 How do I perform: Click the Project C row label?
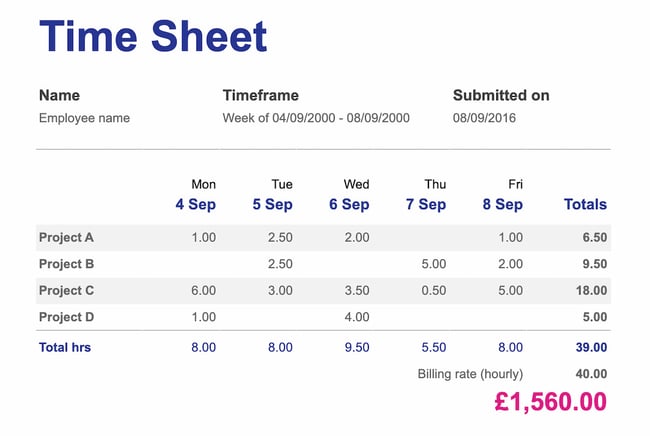66,291
